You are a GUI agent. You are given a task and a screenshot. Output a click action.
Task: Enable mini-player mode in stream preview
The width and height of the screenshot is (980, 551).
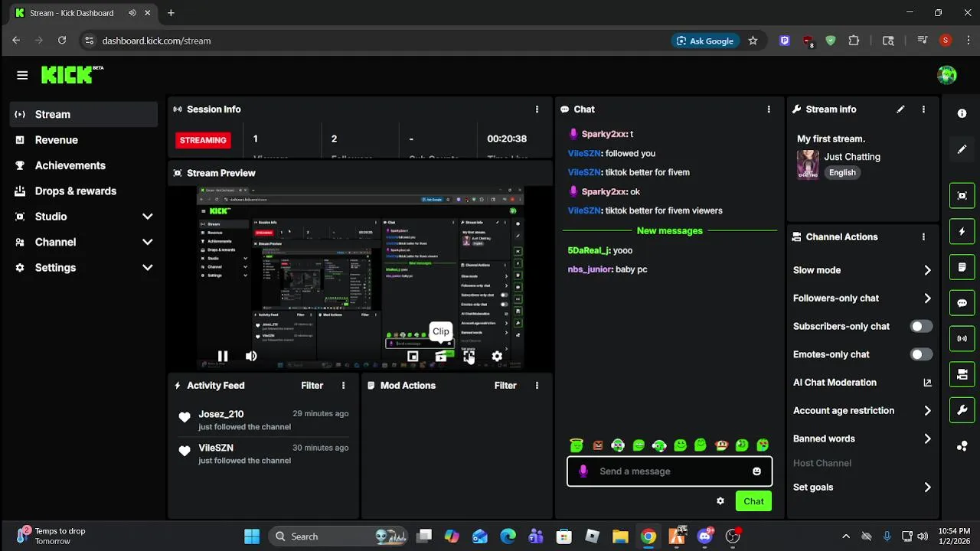pyautogui.click(x=413, y=356)
